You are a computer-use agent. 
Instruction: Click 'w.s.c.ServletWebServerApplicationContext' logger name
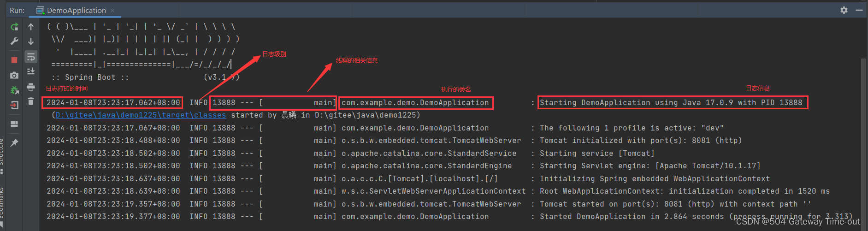433,191
